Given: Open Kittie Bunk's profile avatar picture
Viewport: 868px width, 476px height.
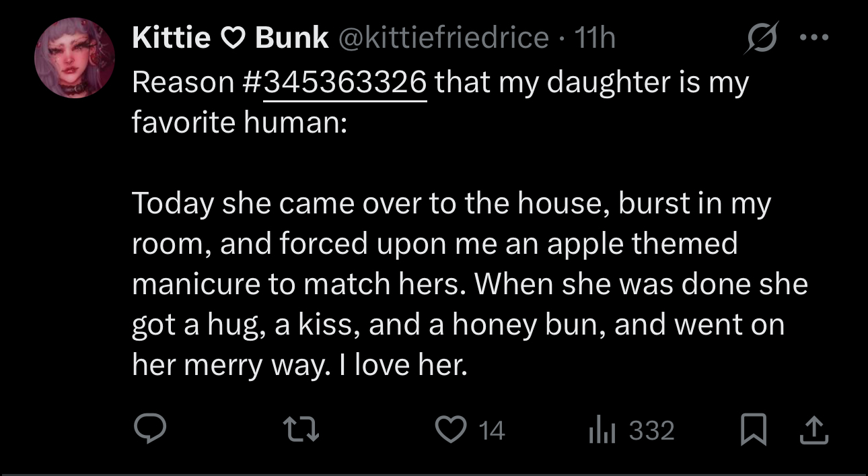Looking at the screenshot, I should pyautogui.click(x=75, y=58).
